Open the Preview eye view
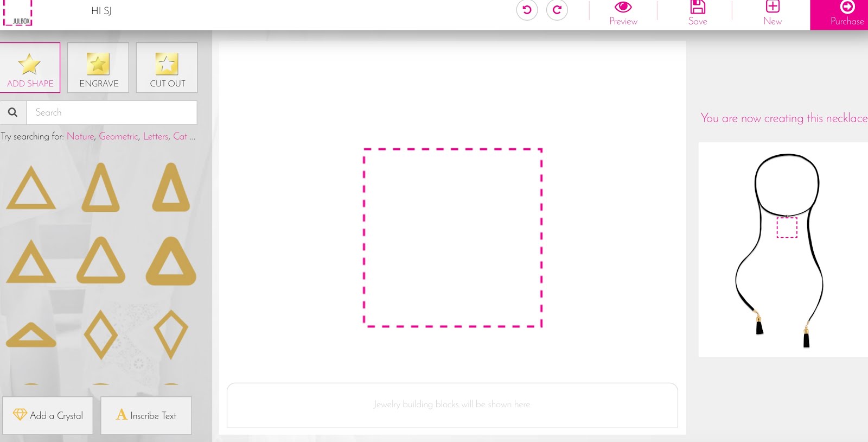Screen dimensions: 868x442 [x=623, y=14]
